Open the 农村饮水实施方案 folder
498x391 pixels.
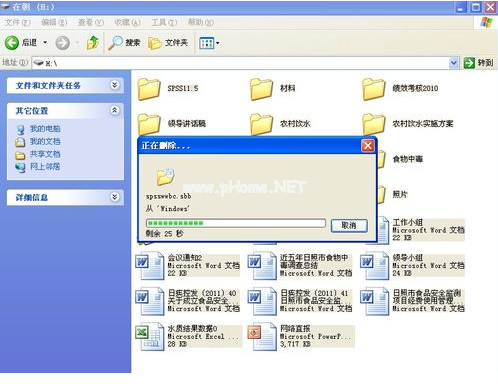[373, 124]
